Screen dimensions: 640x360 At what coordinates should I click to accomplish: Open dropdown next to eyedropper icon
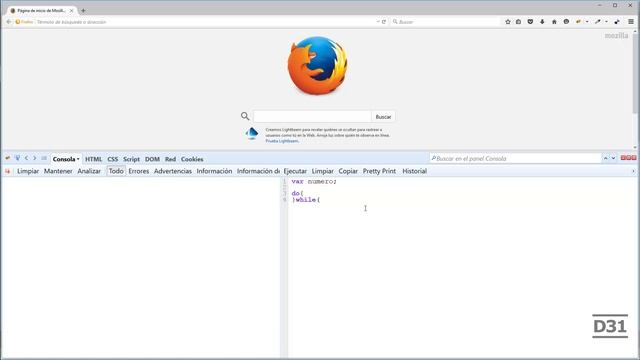[606, 22]
